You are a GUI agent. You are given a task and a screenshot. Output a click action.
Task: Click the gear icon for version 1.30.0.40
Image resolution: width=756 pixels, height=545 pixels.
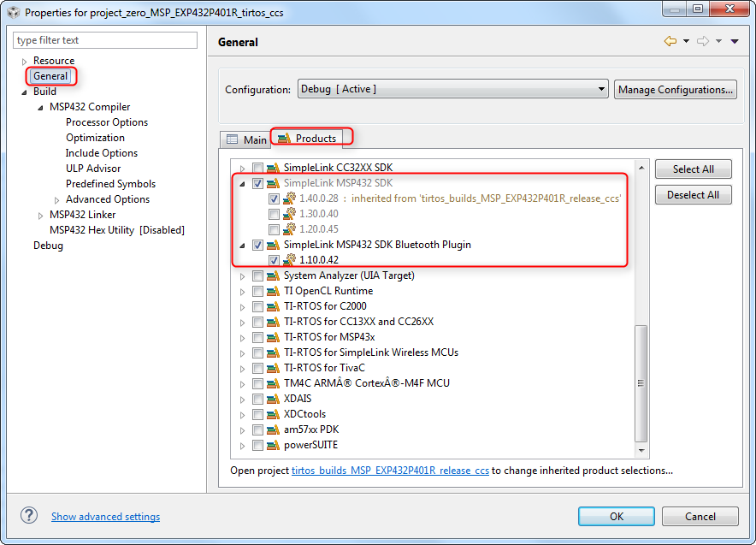pyautogui.click(x=289, y=214)
